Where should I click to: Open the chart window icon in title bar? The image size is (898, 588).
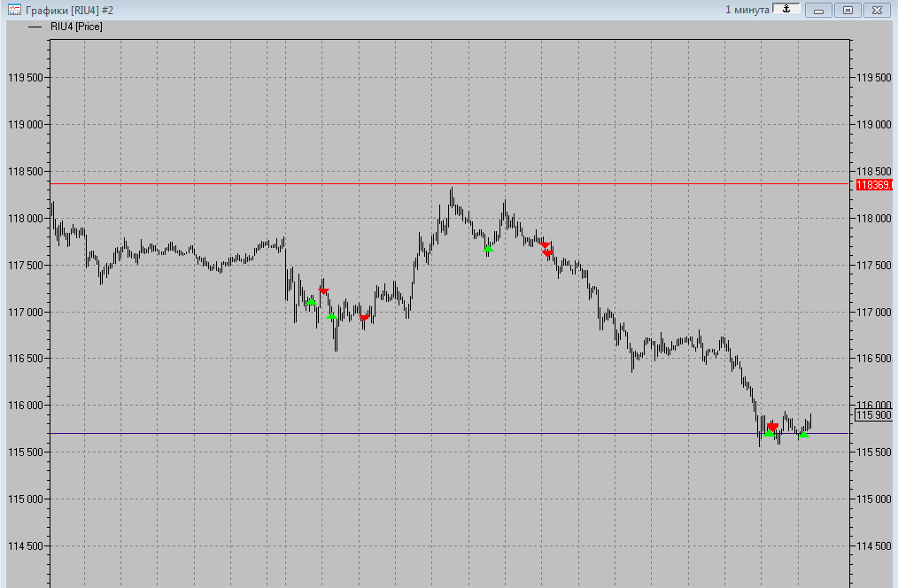pos(14,11)
